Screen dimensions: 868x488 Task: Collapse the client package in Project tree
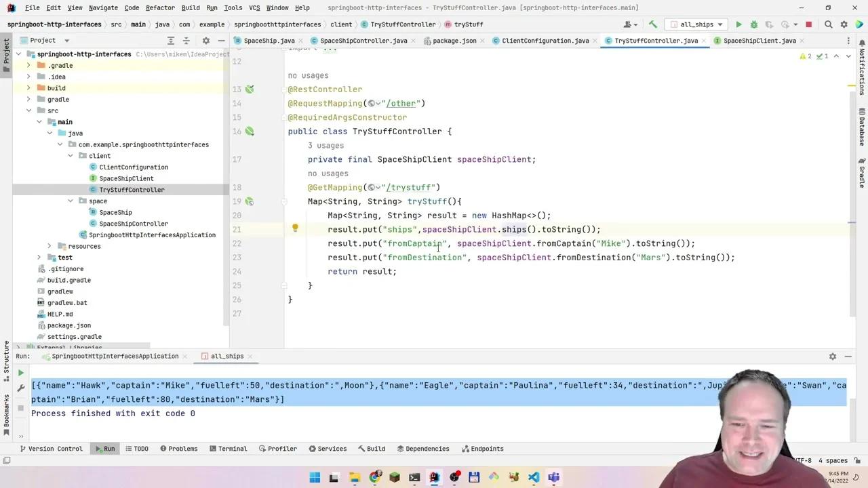pyautogui.click(x=71, y=155)
